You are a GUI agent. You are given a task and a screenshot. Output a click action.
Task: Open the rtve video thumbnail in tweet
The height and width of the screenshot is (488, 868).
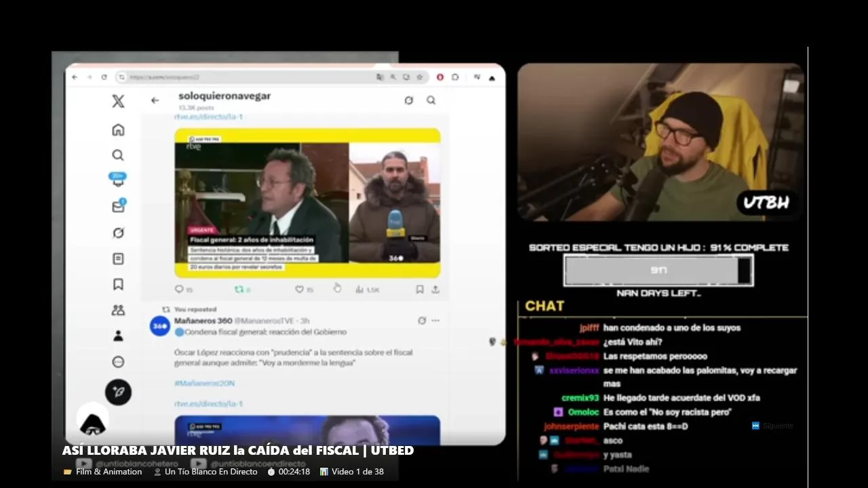click(307, 203)
